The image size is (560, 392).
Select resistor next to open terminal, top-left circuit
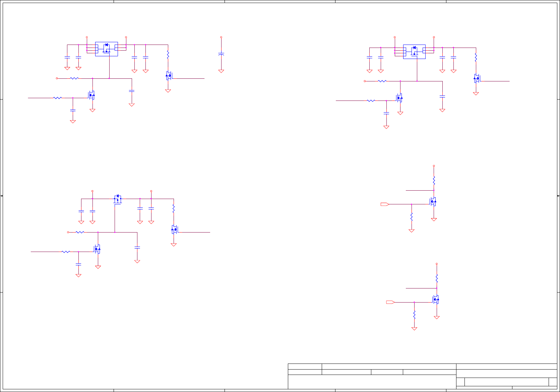click(x=74, y=78)
